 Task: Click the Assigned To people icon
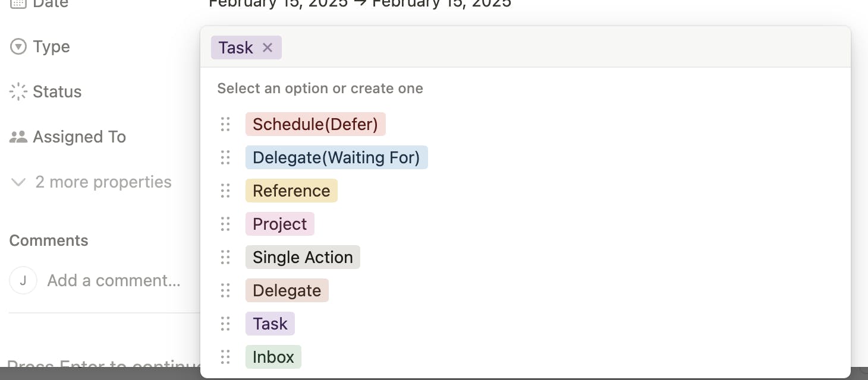click(x=18, y=137)
